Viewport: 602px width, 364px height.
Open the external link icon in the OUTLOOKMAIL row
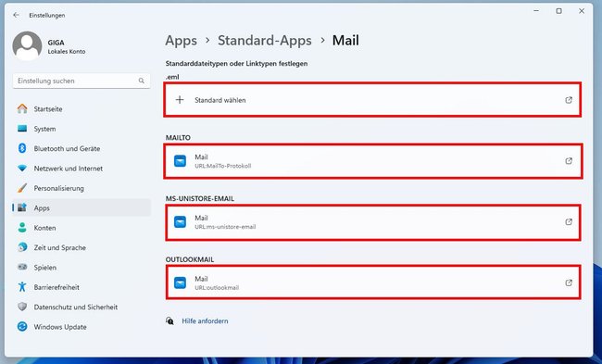click(569, 282)
